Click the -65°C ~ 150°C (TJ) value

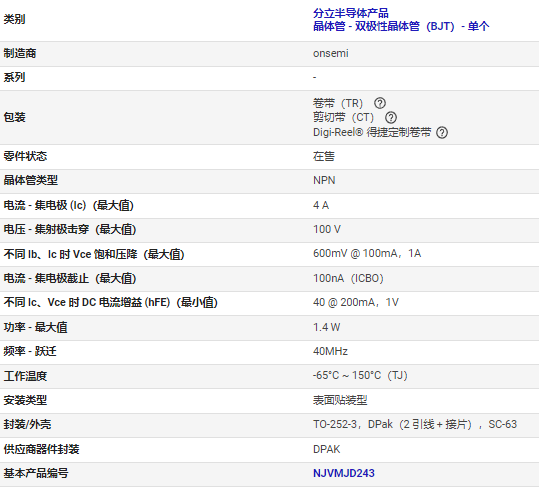pyautogui.click(x=360, y=375)
